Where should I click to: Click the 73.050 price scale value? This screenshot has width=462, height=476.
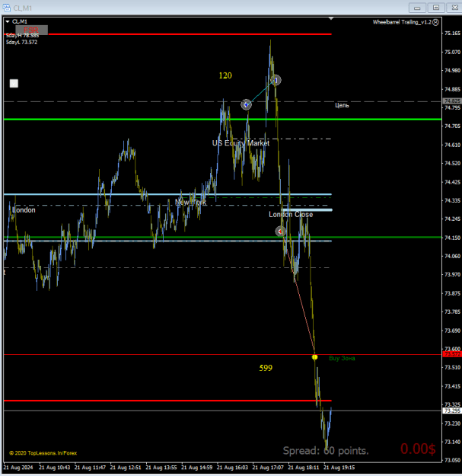point(452,461)
